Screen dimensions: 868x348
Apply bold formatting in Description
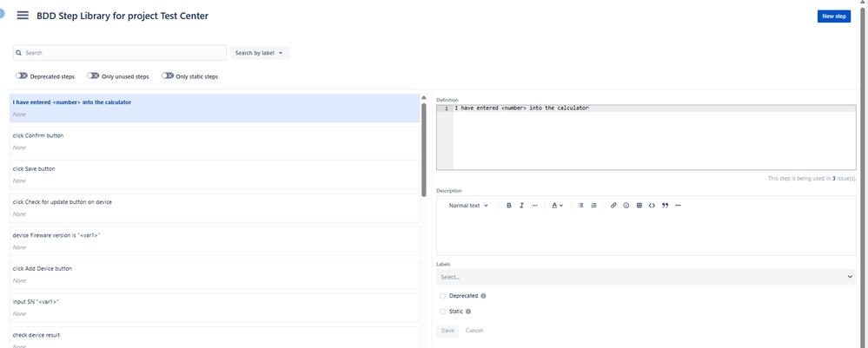pyautogui.click(x=509, y=206)
